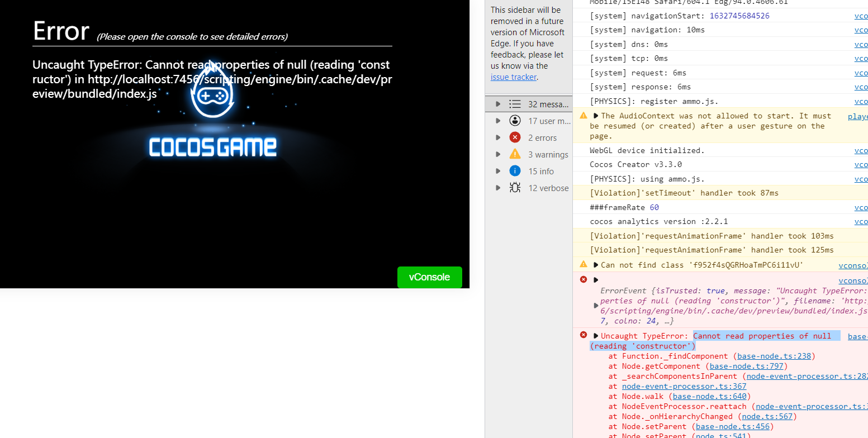Image resolution: width=868 pixels, height=438 pixels.
Task: Filter console by 2 errors
Action: [x=529, y=137]
